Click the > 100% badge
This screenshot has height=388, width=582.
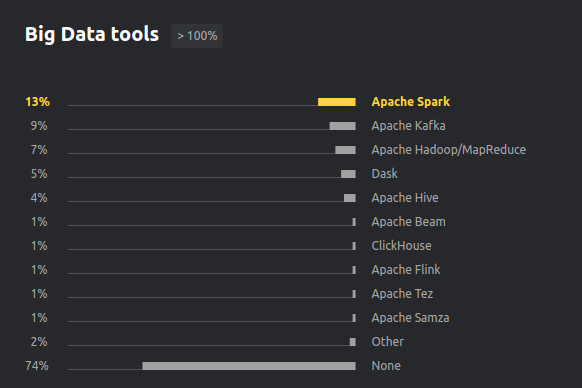(197, 36)
